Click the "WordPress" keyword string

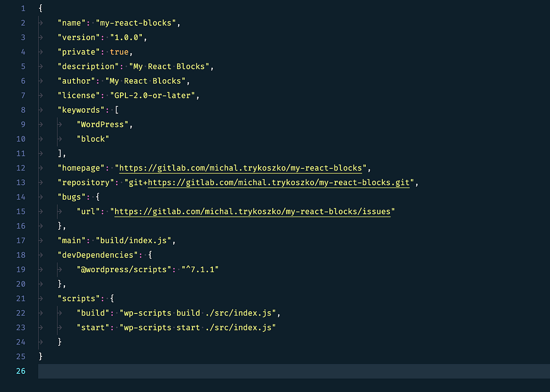(102, 124)
